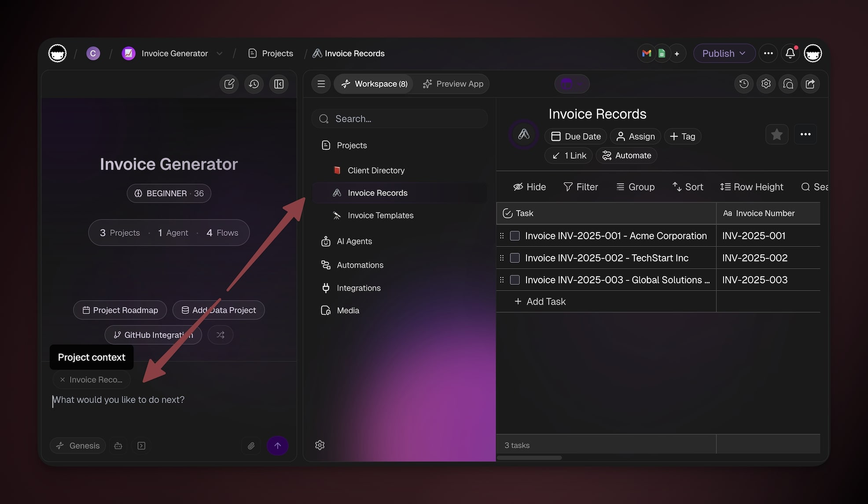Screen dimensions: 868x504
Task: Check the Invoice INV-2025-002 TechStart Inc task
Action: coord(515,258)
